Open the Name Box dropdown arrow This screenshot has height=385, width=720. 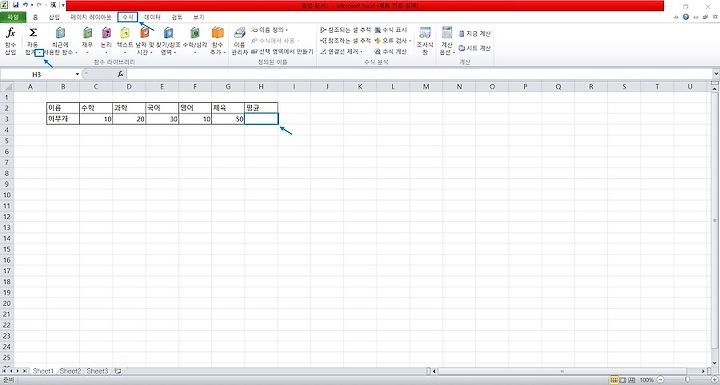77,74
